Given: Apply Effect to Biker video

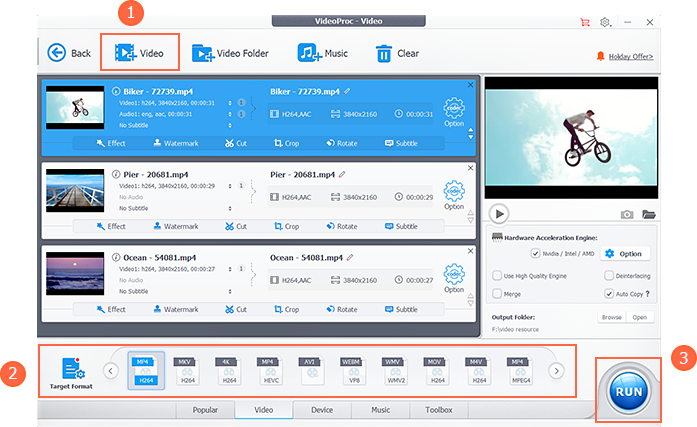Looking at the screenshot, I should tap(111, 143).
